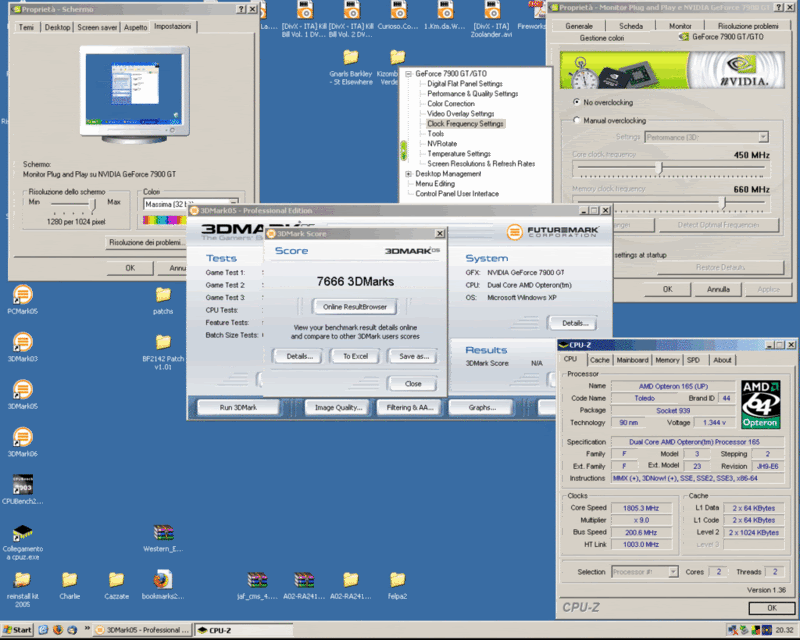Screen dimensions: 800x640
Task: Open the Mainboard tab in CPU-Z
Action: point(632,360)
